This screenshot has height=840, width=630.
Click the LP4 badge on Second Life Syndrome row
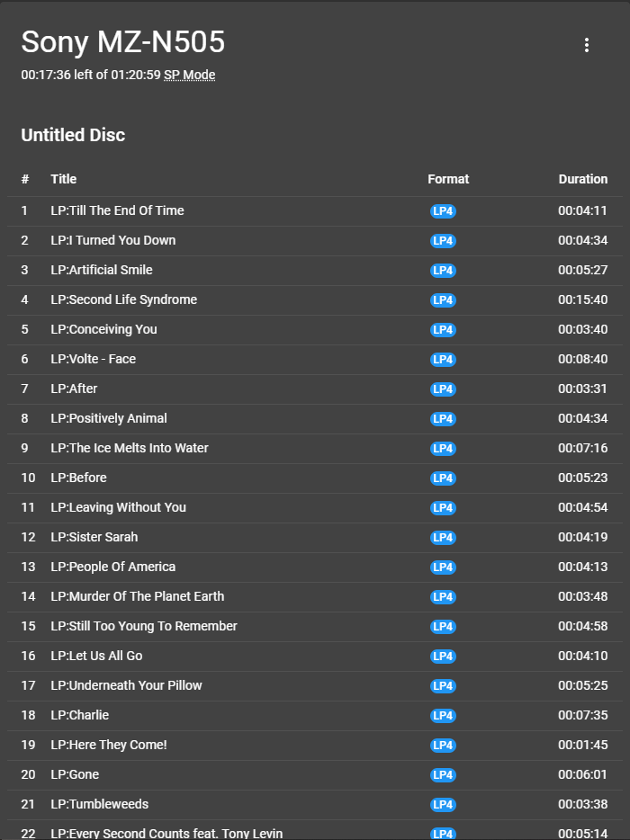point(443,300)
